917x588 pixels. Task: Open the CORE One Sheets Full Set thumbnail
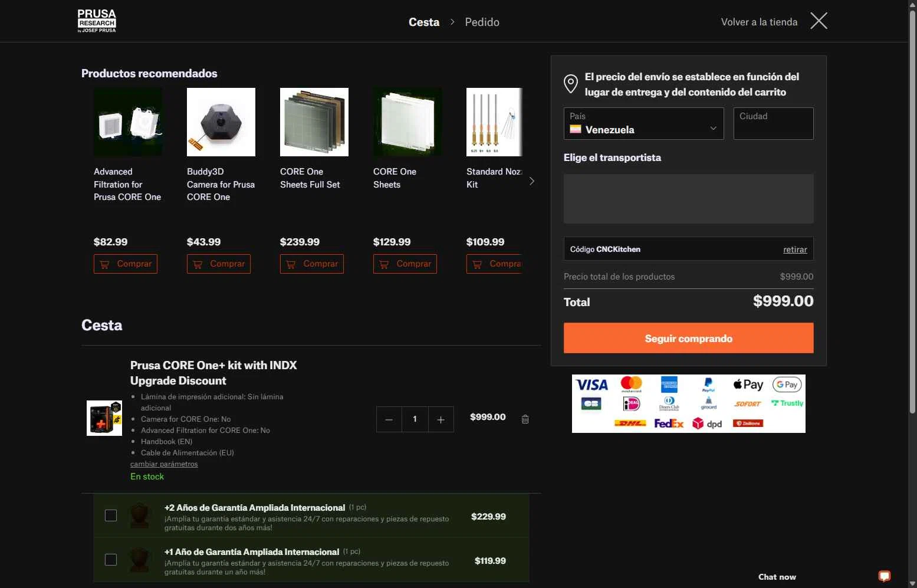tap(314, 122)
